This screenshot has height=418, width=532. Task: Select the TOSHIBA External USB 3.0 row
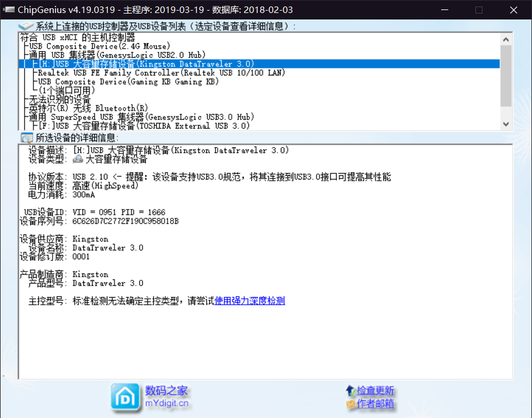coord(144,126)
